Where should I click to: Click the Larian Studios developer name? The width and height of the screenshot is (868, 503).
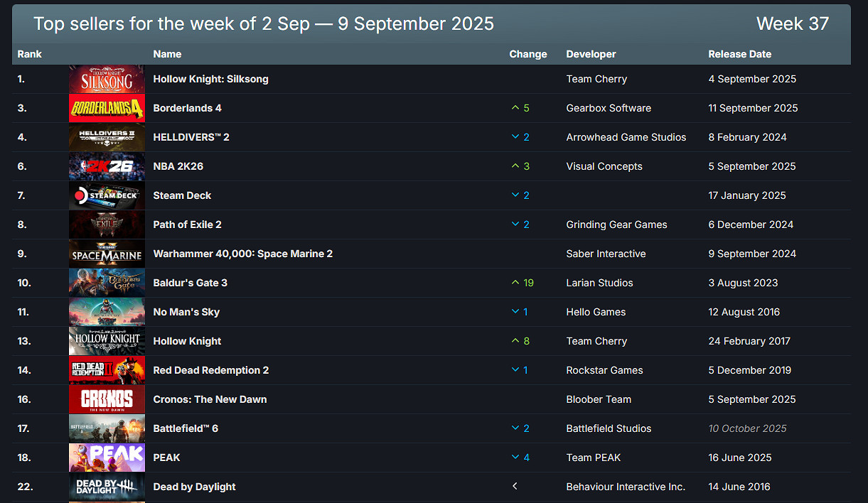599,283
